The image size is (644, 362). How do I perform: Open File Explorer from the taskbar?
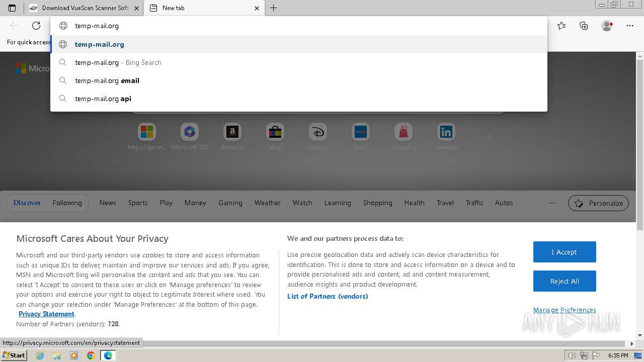[x=57, y=355]
